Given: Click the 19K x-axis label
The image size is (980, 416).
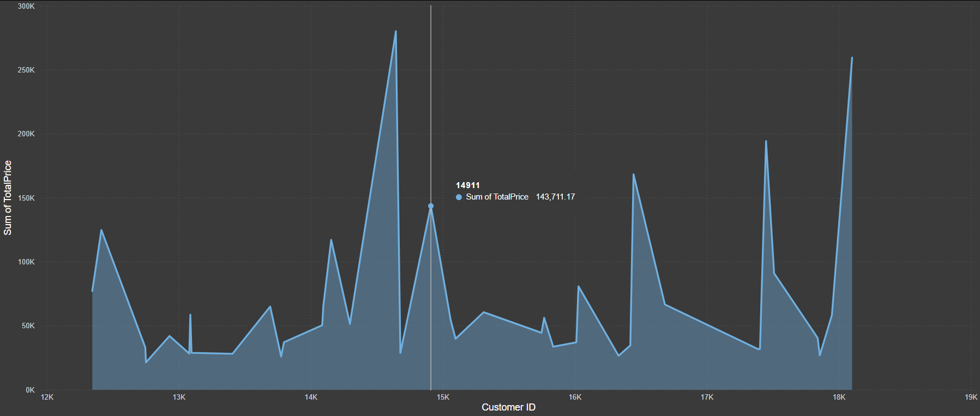Looking at the screenshot, I should (x=971, y=397).
